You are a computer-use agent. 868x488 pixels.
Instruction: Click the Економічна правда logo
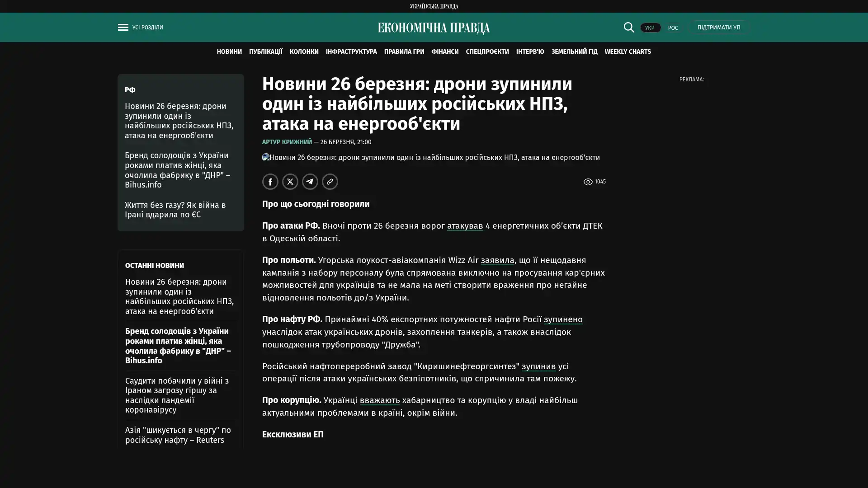tap(434, 28)
